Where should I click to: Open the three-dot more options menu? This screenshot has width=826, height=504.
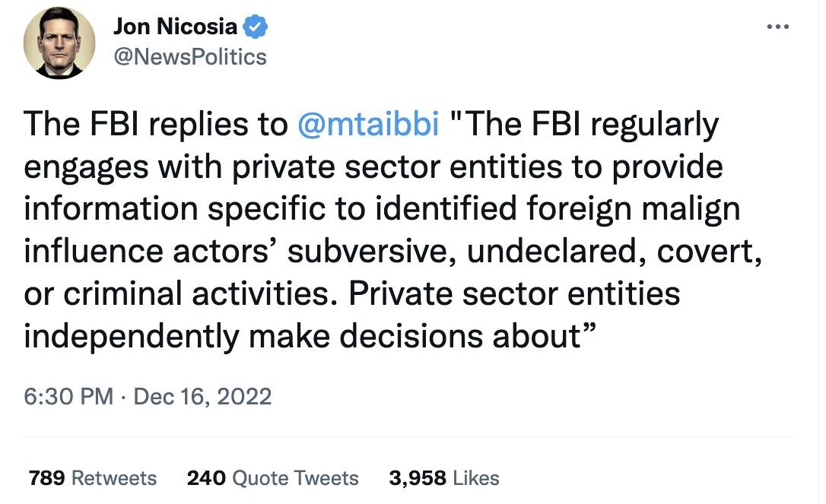pyautogui.click(x=778, y=27)
